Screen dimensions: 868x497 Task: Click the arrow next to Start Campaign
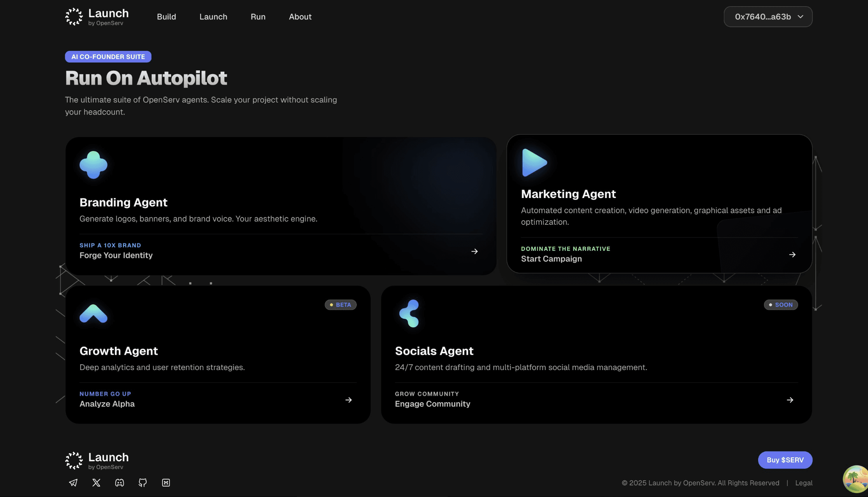(x=792, y=255)
